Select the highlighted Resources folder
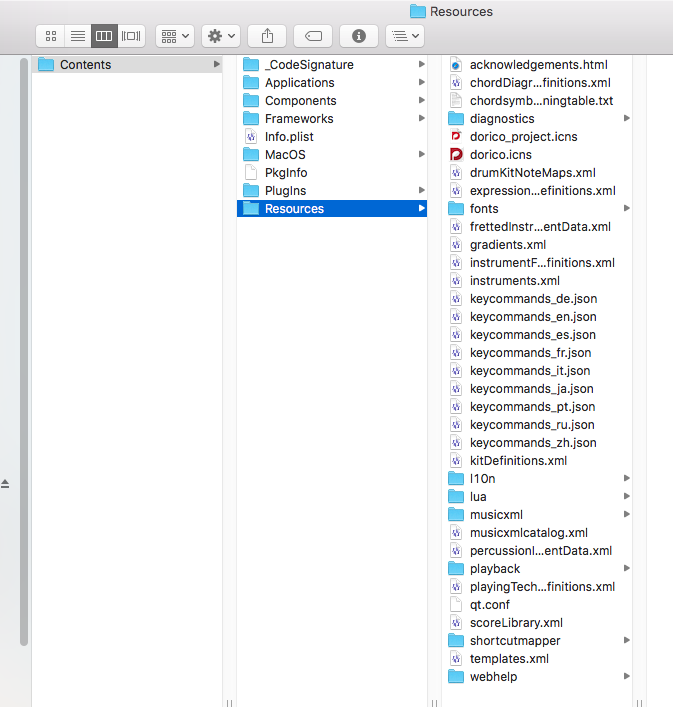 coord(332,208)
